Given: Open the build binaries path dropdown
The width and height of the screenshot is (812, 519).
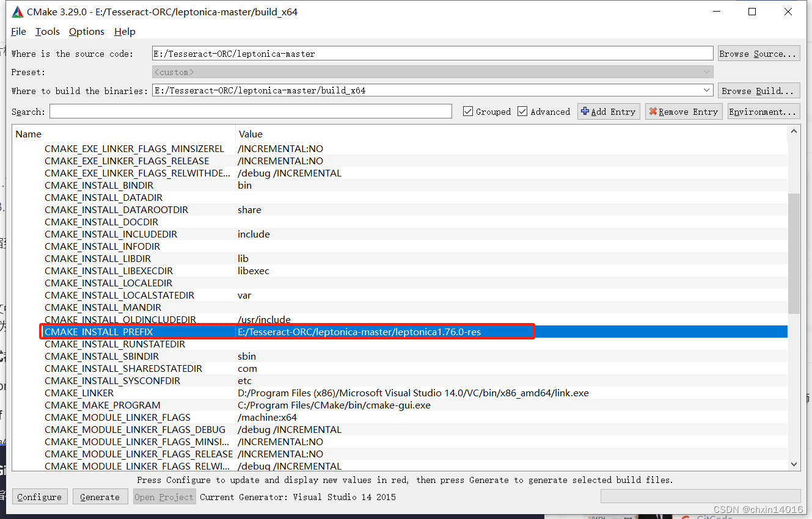Looking at the screenshot, I should [x=707, y=90].
